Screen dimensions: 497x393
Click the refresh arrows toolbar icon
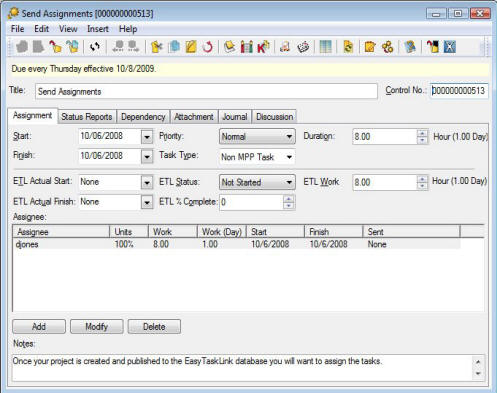pos(95,47)
